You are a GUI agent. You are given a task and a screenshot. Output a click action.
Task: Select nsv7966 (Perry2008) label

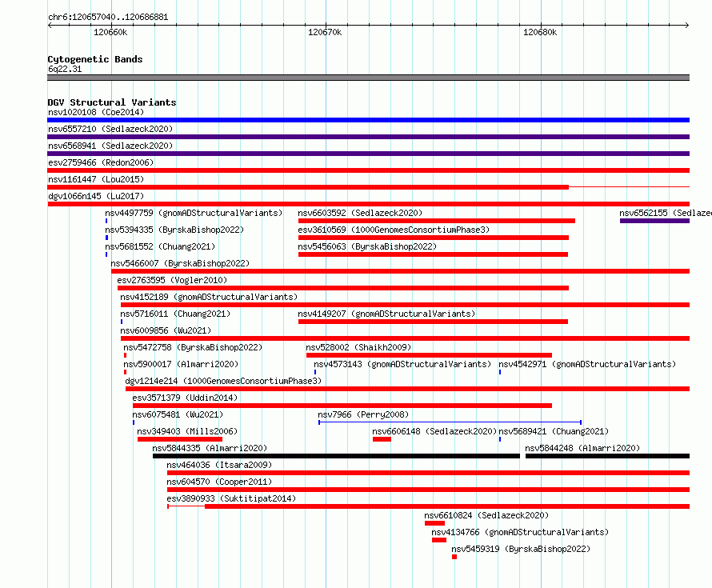coord(363,414)
